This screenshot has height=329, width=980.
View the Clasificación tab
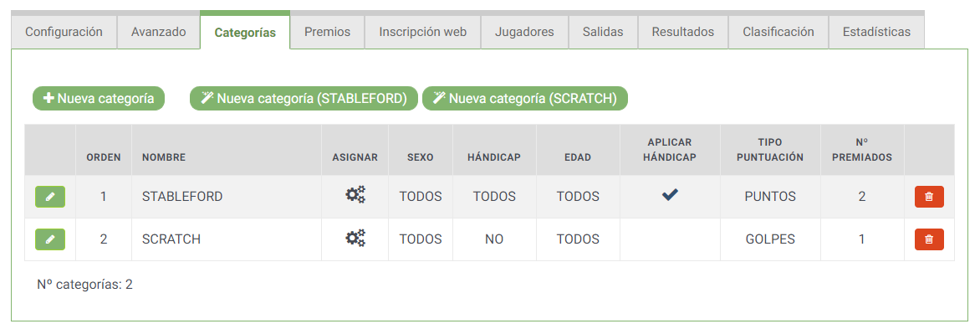(778, 32)
